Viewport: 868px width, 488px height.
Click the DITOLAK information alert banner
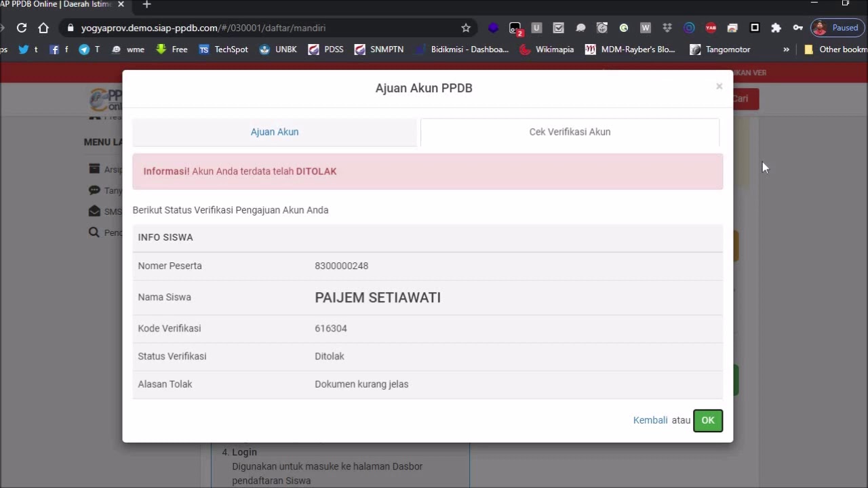pyautogui.click(x=428, y=171)
